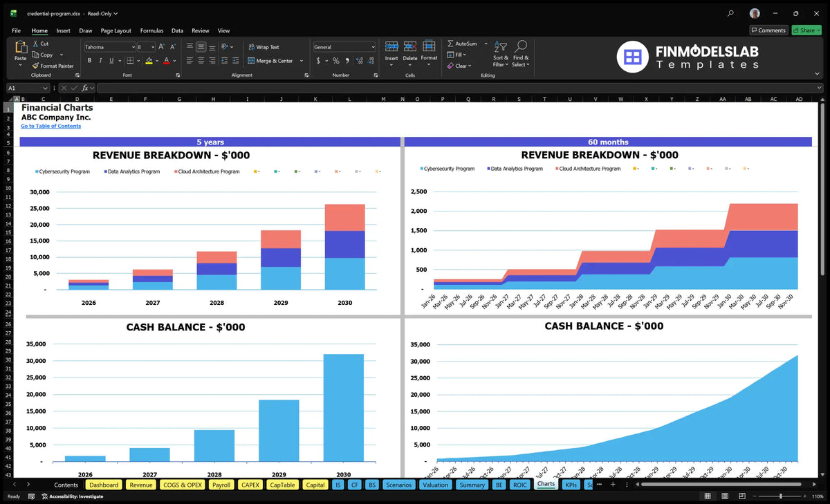
Task: Expand the Clear dropdown
Action: pyautogui.click(x=470, y=66)
